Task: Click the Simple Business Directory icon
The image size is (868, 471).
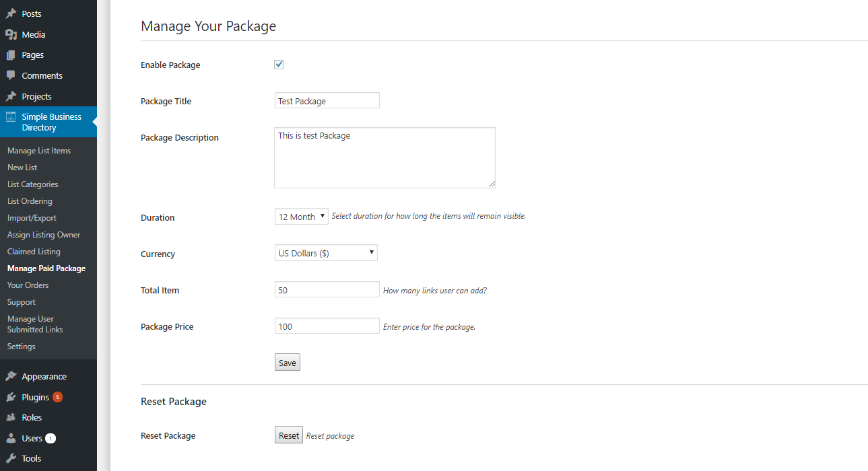Action: 11,116
